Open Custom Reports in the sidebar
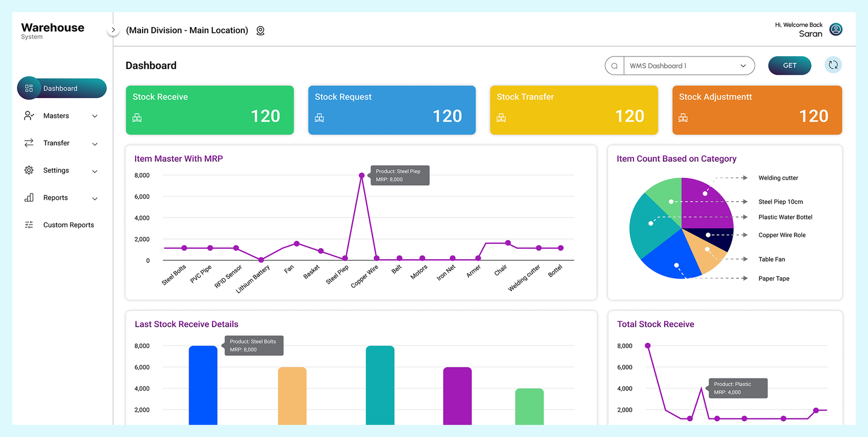Screen dimensions: 868x437 click(x=68, y=225)
